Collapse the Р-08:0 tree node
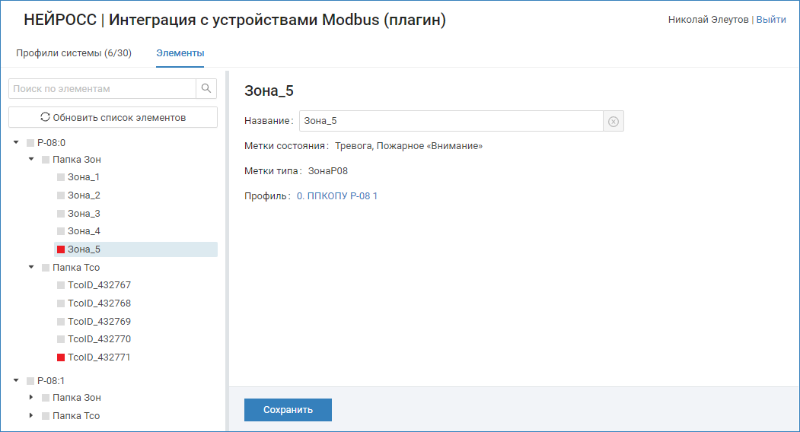Viewport: 800px width, 432px height. click(x=16, y=142)
